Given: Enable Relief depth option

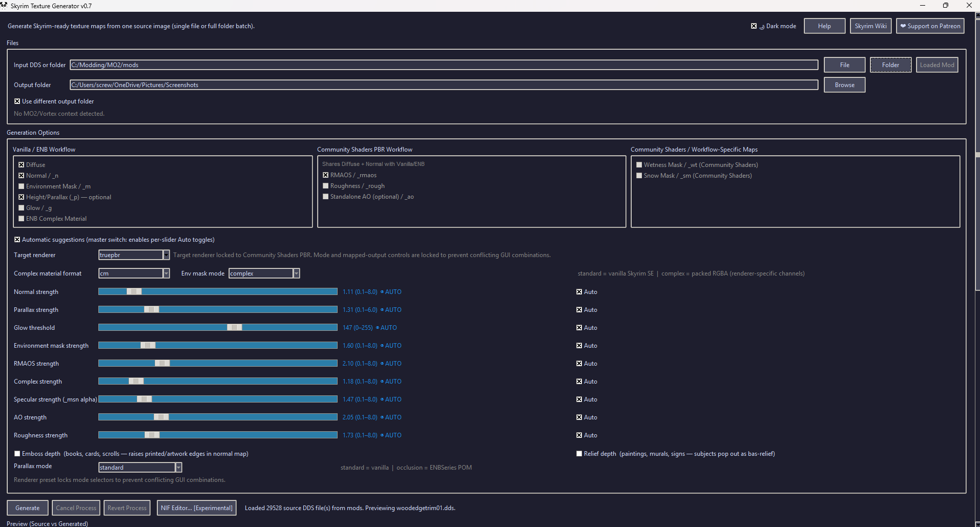Looking at the screenshot, I should tap(579, 454).
